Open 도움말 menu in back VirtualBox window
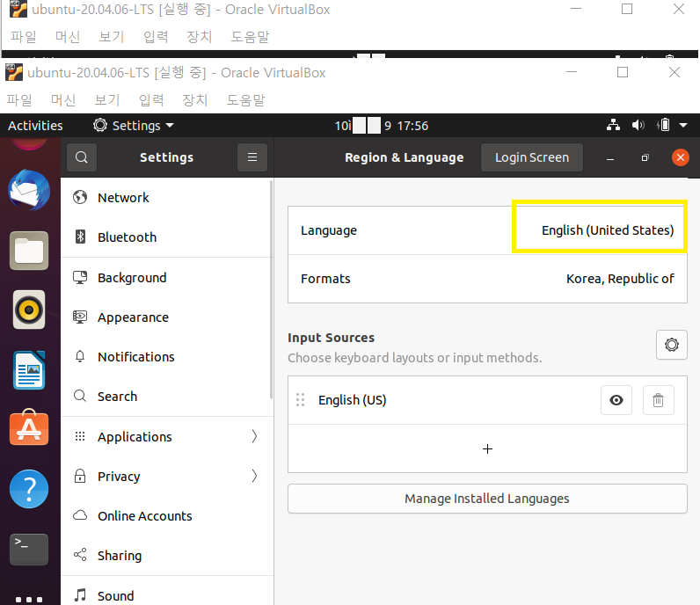Viewport: 700px width, 605px height. pos(250,36)
